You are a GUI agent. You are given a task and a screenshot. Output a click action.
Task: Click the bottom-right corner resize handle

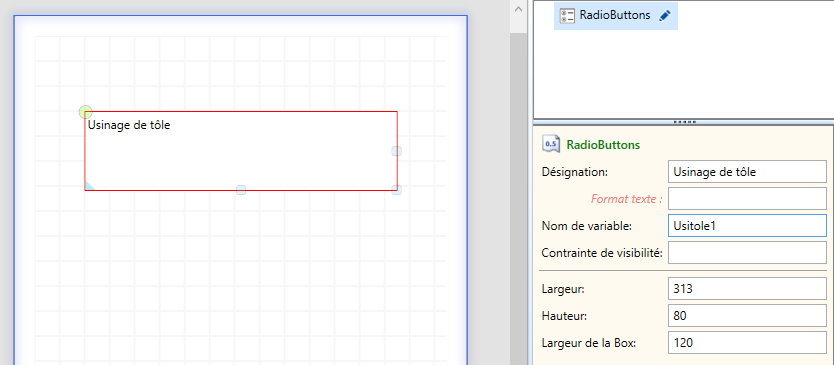point(396,189)
